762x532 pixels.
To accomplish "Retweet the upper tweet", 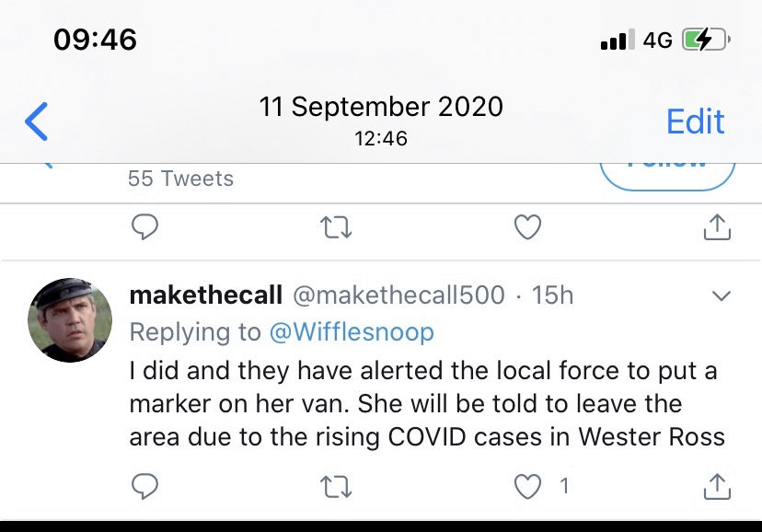I will (x=337, y=227).
